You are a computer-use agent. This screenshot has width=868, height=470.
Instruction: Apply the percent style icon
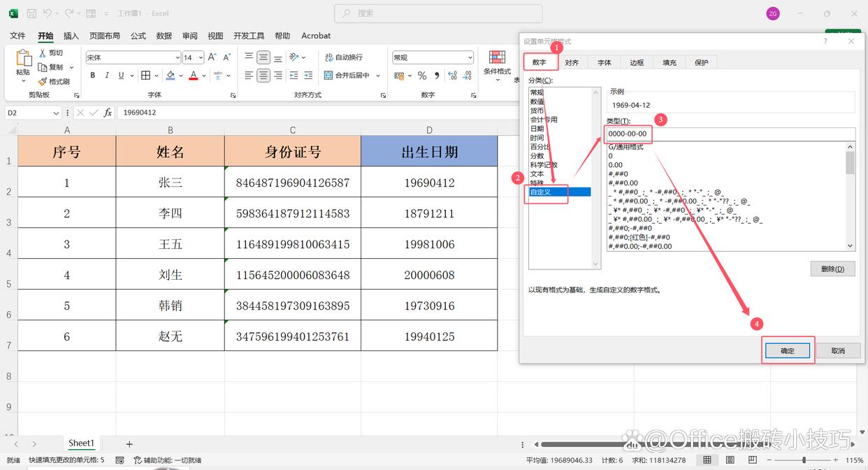422,76
